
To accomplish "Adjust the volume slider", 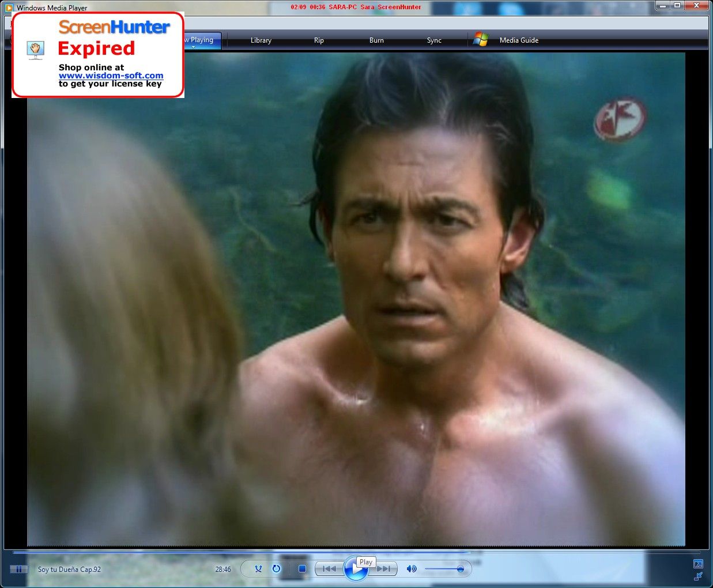I will click(x=444, y=569).
